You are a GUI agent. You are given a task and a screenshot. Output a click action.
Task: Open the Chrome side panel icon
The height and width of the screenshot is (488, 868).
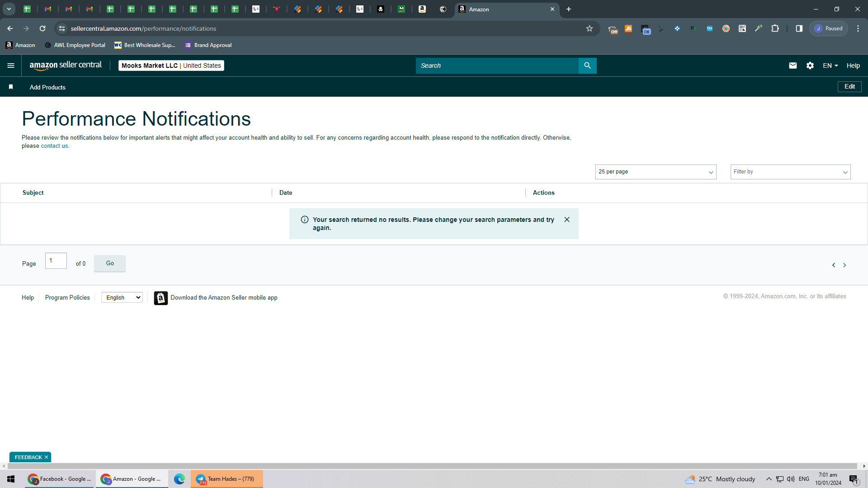tap(799, 28)
